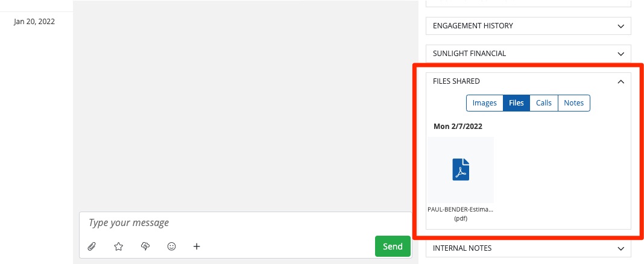This screenshot has width=644, height=264.
Task: Switch to the Calls tab
Action: [x=544, y=103]
